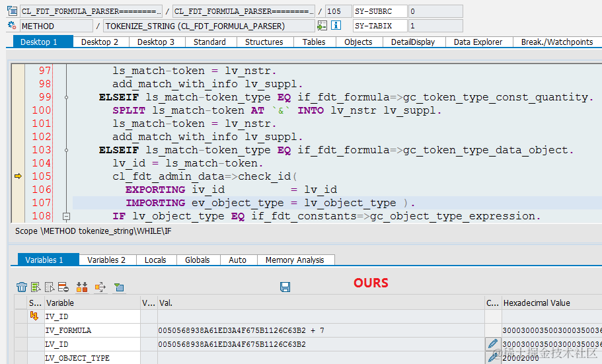Click the orange squares with down arrows icon

[x=82, y=287]
